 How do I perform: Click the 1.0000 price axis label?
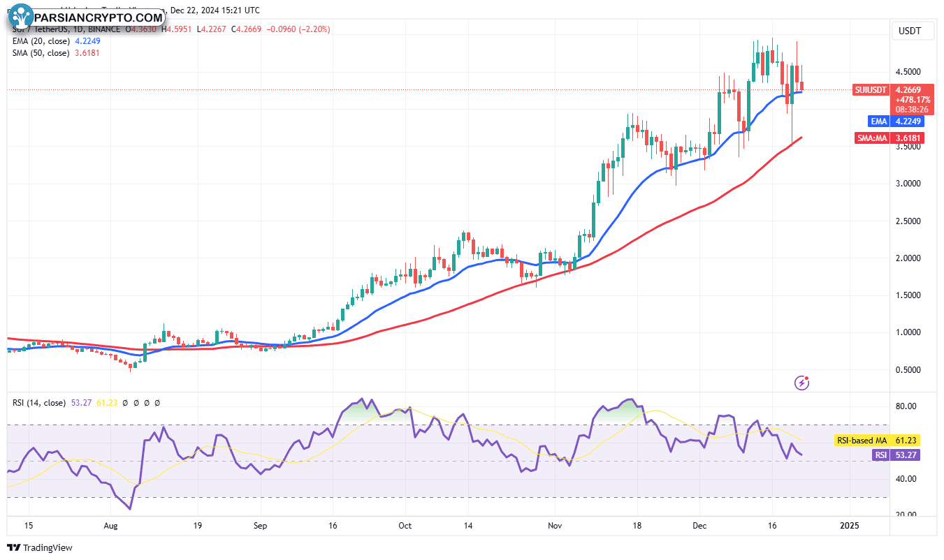point(910,332)
